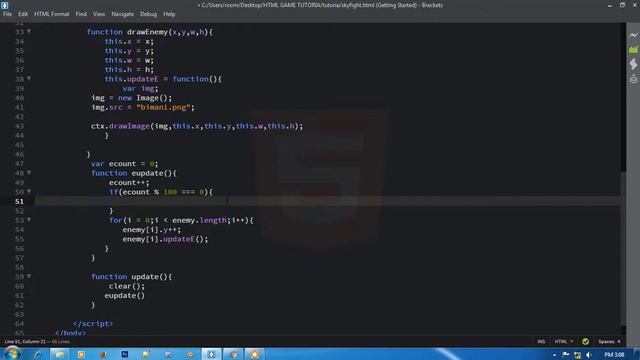The image size is (640, 360).
Task: Open the HTML Format menu
Action: click(51, 14)
